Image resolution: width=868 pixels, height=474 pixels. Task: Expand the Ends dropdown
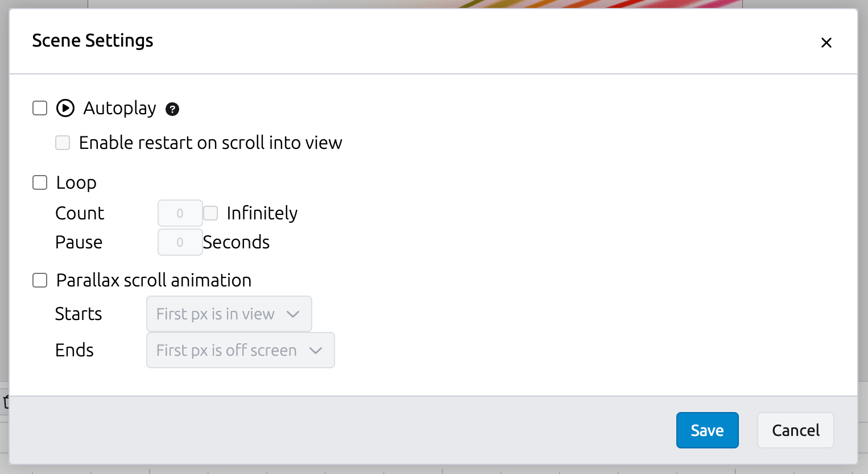(240, 350)
